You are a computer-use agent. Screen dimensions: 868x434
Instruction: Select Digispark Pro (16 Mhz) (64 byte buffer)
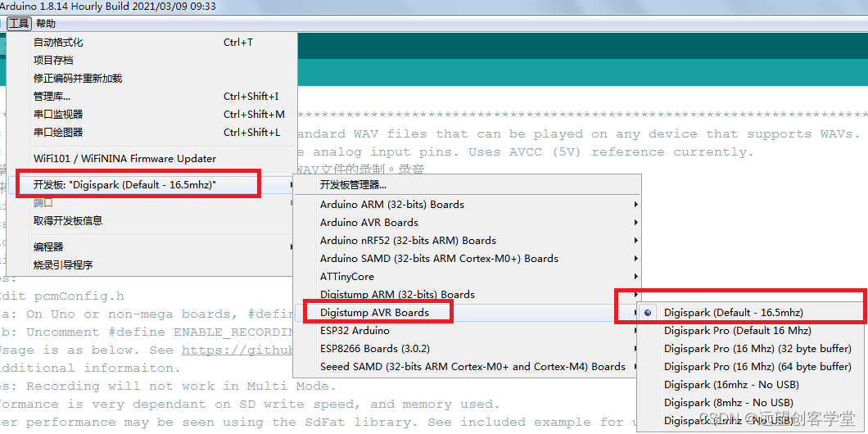point(753,367)
